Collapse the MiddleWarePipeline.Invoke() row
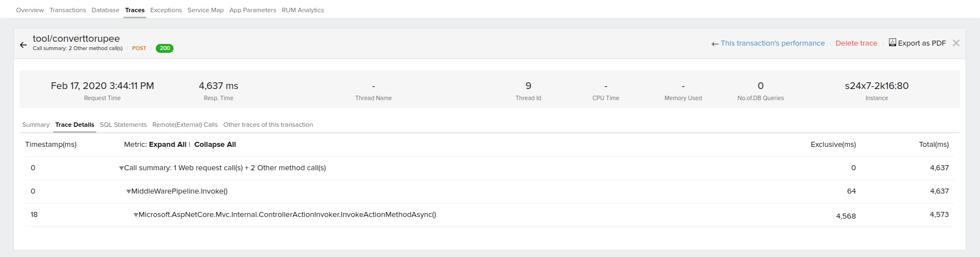The height and width of the screenshot is (257, 980). (128, 191)
